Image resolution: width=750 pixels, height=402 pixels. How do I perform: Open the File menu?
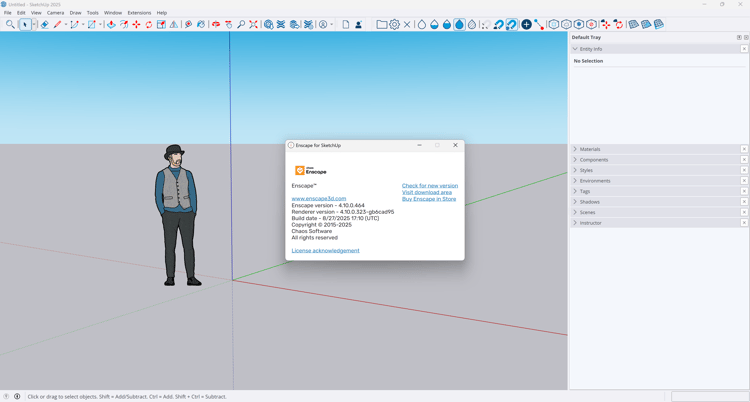[x=8, y=13]
